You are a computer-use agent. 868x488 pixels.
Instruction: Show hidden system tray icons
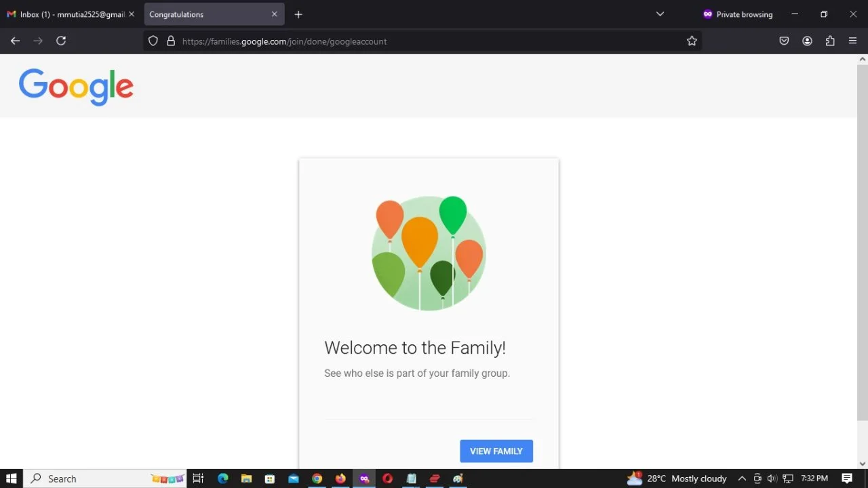pyautogui.click(x=743, y=479)
